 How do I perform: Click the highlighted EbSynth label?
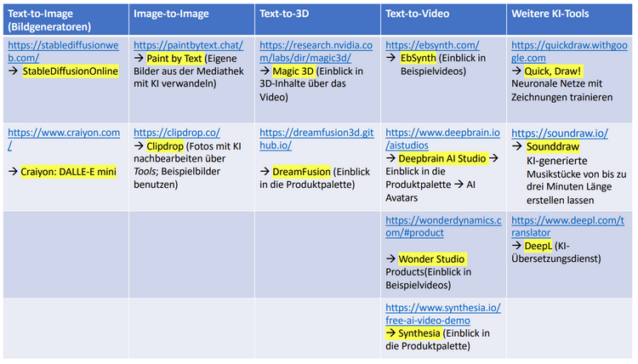[418, 58]
